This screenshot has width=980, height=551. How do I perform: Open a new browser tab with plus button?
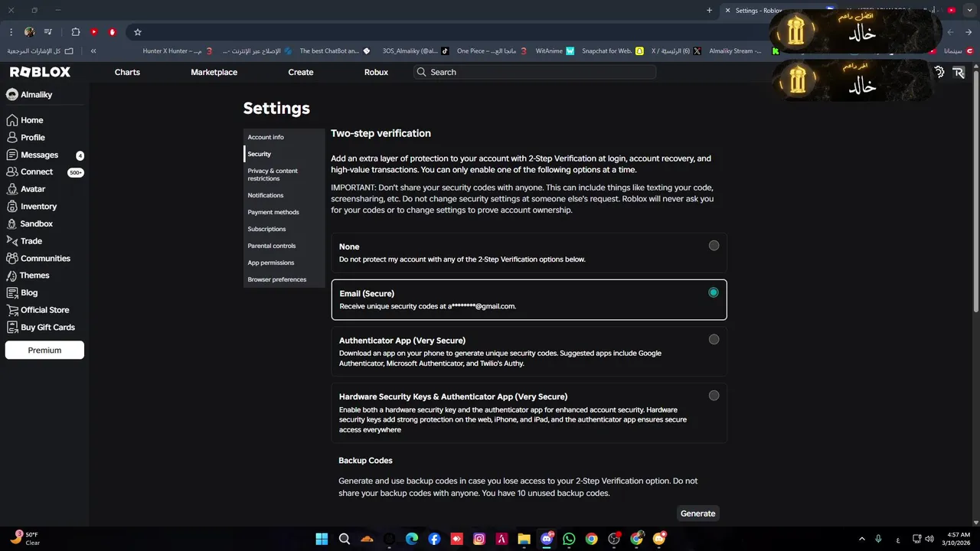click(709, 11)
